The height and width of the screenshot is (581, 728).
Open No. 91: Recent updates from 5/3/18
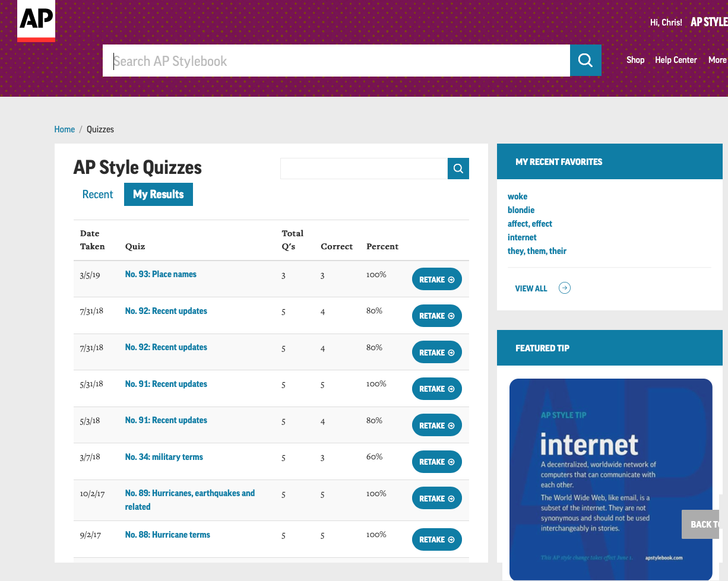coord(166,420)
